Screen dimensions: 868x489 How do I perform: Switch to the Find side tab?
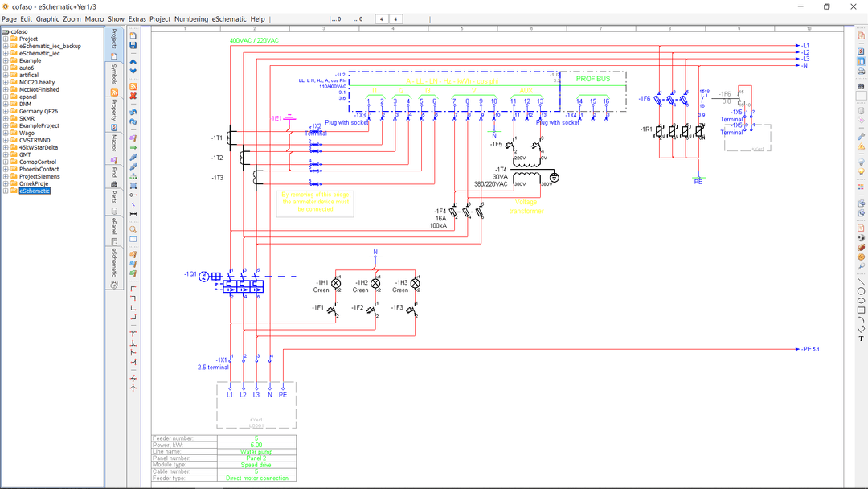[113, 177]
